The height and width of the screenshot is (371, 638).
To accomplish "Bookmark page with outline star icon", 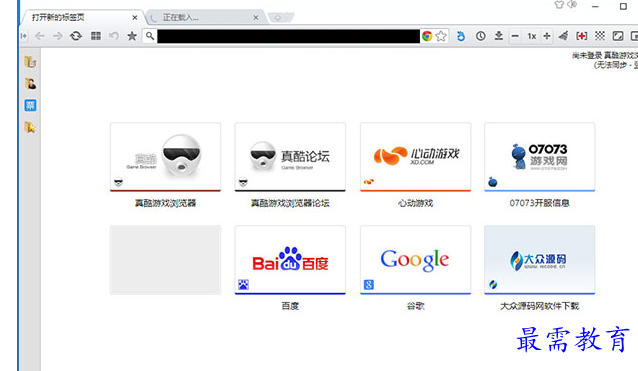I will (x=441, y=36).
